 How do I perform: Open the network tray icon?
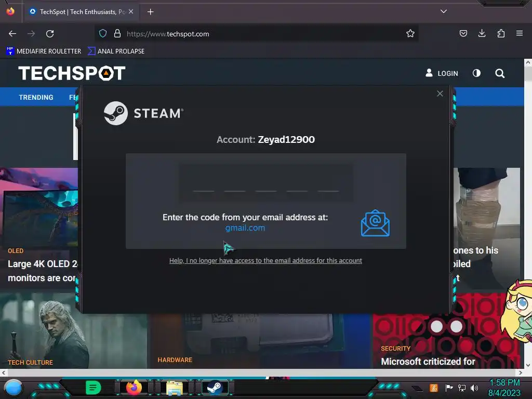pos(461,388)
